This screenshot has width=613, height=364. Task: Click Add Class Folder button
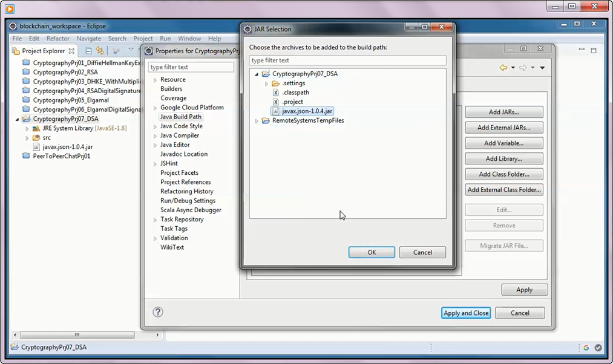(x=504, y=174)
